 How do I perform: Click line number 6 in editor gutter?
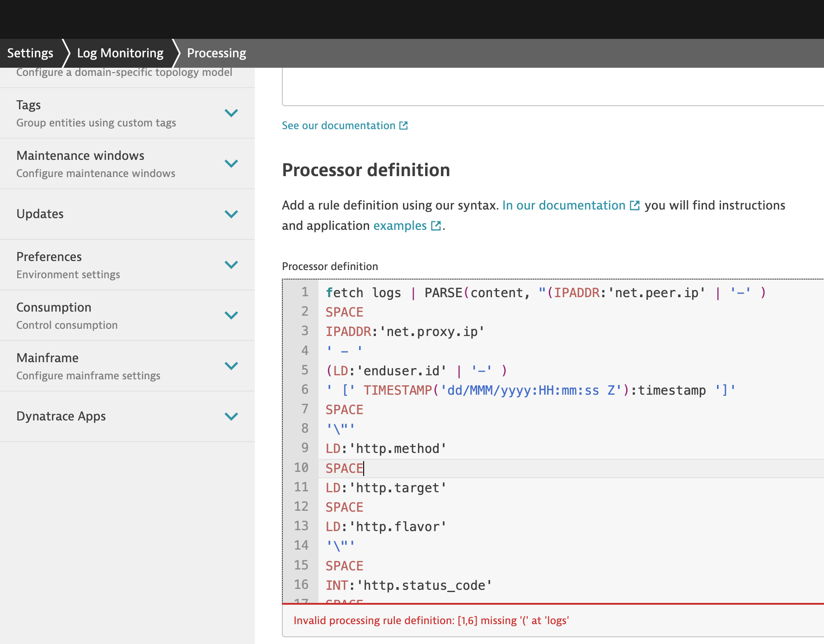pos(305,389)
